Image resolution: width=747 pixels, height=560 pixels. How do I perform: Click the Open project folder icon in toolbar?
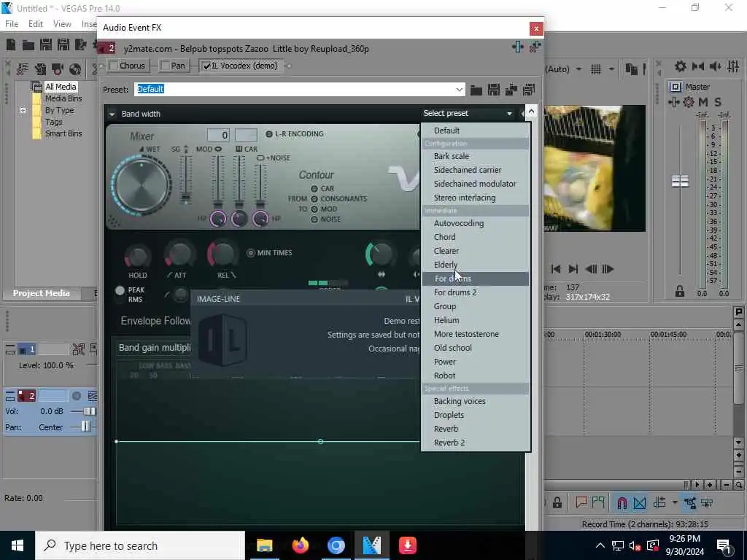28,45
